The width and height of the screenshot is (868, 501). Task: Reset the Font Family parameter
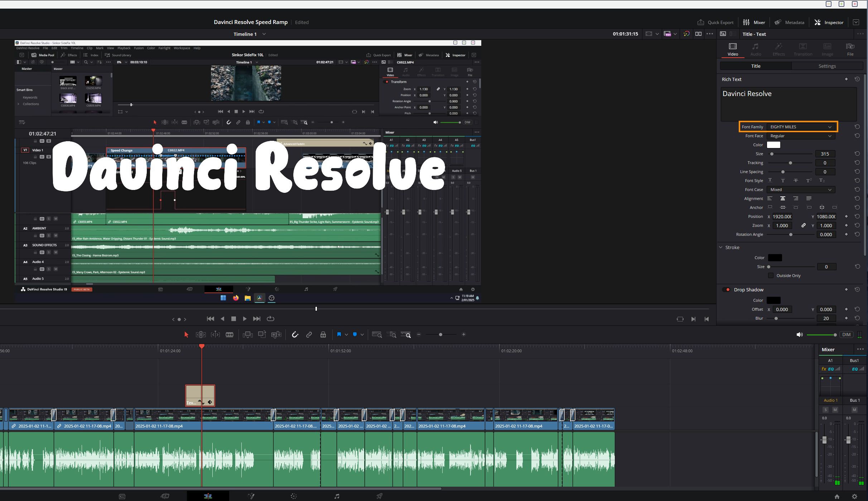(x=857, y=127)
